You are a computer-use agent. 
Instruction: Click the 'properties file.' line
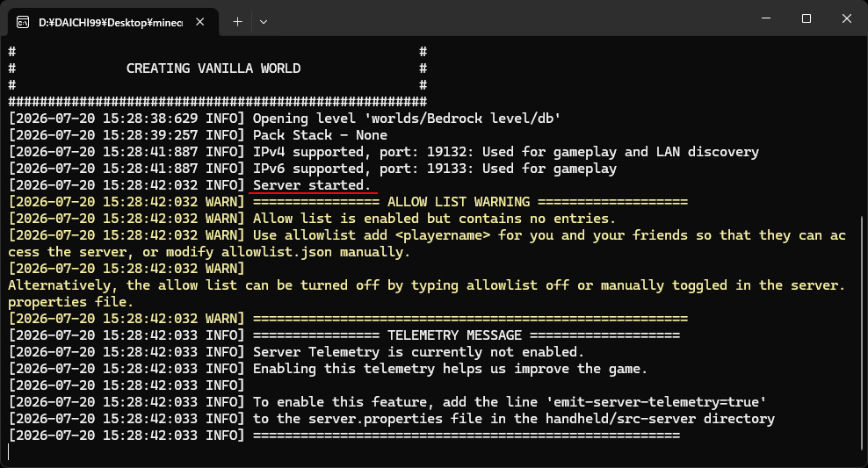pos(71,302)
